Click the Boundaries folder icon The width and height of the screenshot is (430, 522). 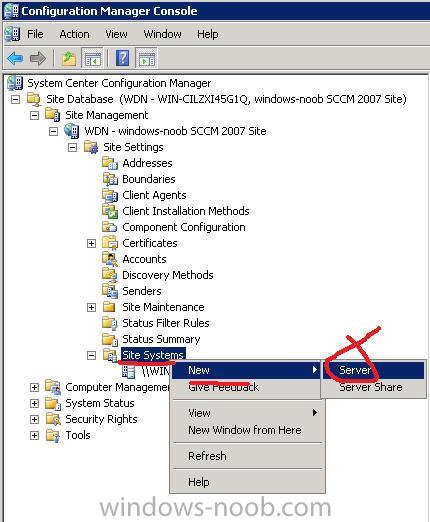[110, 179]
